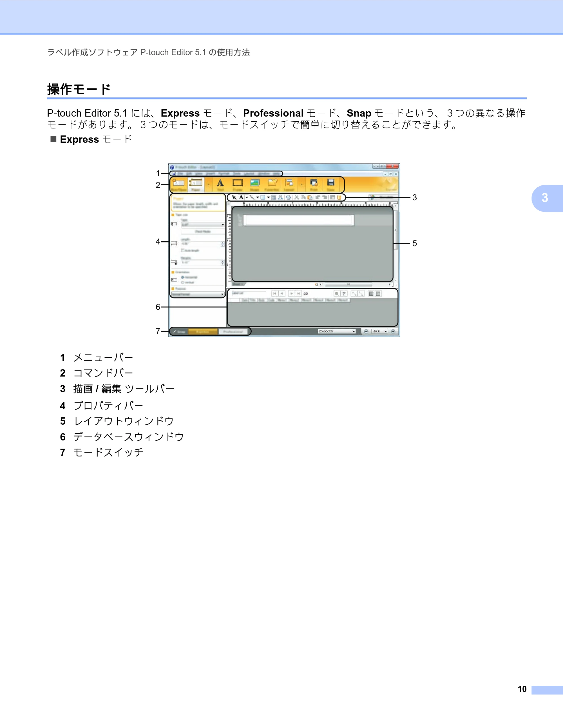
Task: Click the Redo arrow icon
Action: tap(325, 197)
